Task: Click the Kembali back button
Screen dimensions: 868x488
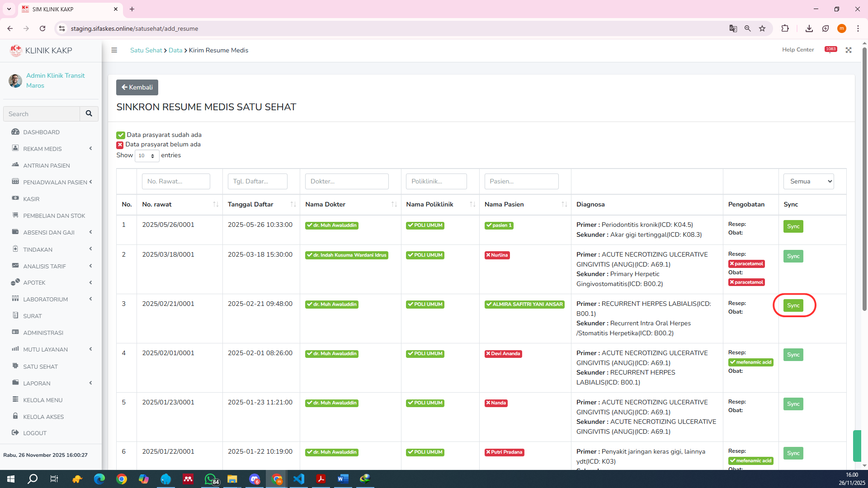Action: pyautogui.click(x=137, y=87)
